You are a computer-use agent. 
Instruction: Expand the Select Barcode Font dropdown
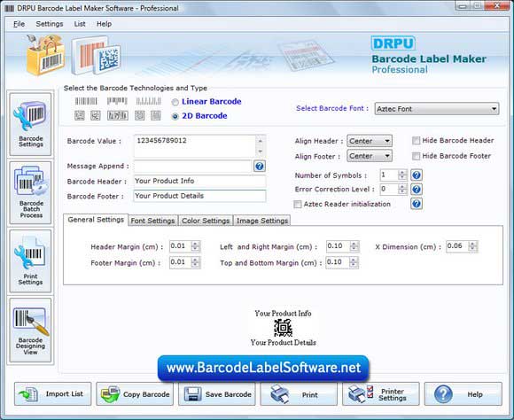click(x=437, y=109)
